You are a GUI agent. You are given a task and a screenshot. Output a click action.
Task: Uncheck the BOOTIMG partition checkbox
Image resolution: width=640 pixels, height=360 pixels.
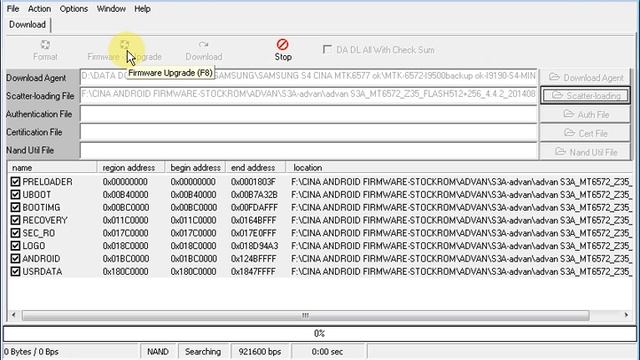[x=16, y=207]
